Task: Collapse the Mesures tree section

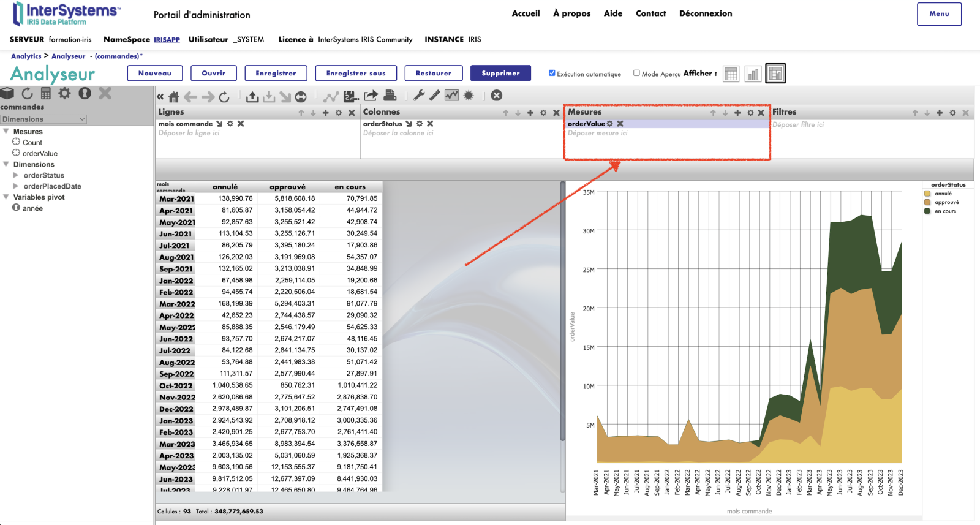Action: [6, 131]
